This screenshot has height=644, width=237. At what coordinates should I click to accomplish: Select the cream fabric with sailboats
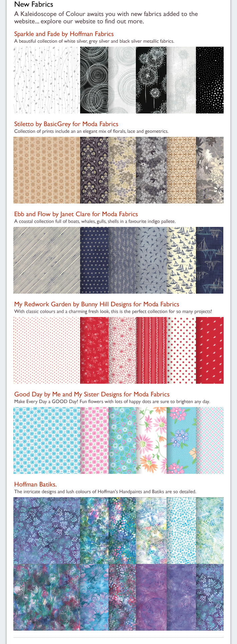tap(181, 260)
